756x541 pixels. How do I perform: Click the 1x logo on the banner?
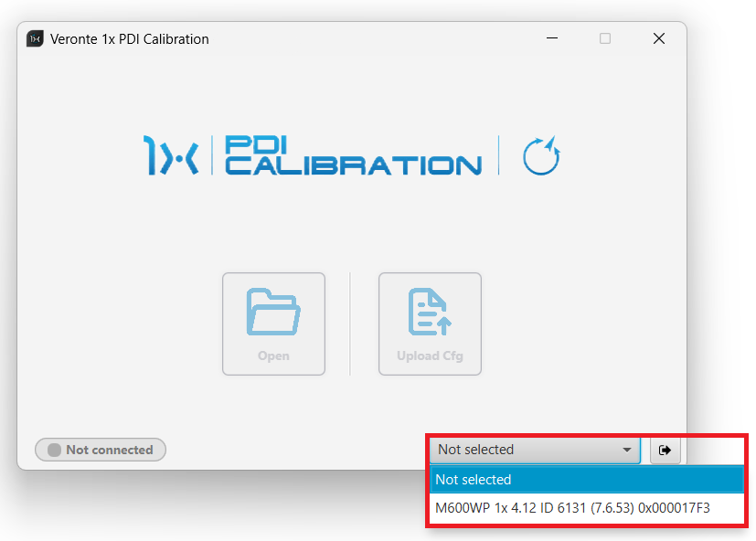171,154
